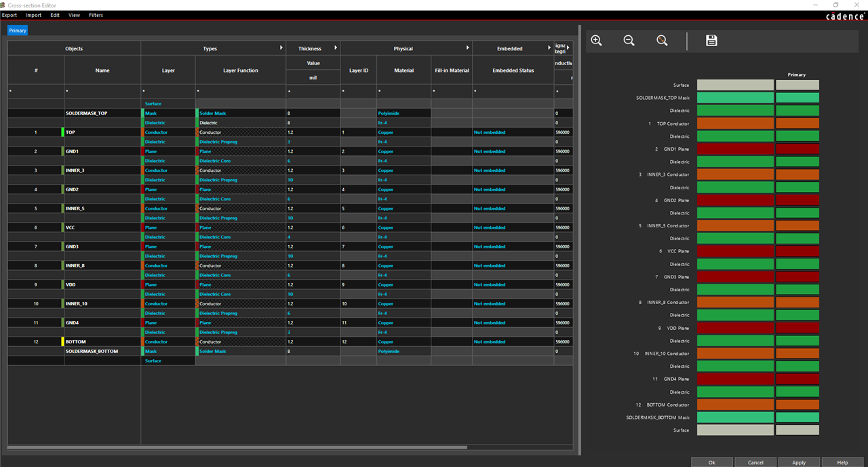The width and height of the screenshot is (868, 467).
Task: Open the Export menu
Action: pos(9,15)
